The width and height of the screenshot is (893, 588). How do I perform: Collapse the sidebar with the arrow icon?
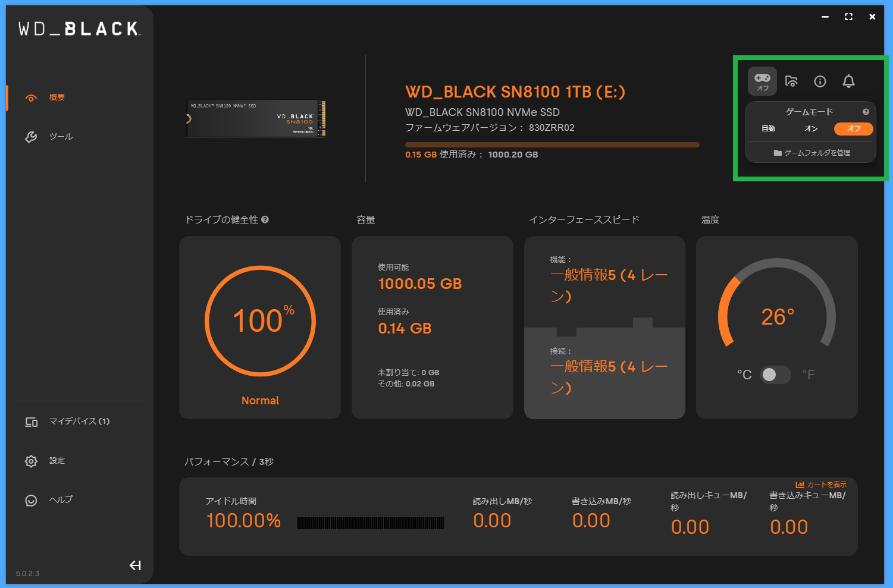135,565
